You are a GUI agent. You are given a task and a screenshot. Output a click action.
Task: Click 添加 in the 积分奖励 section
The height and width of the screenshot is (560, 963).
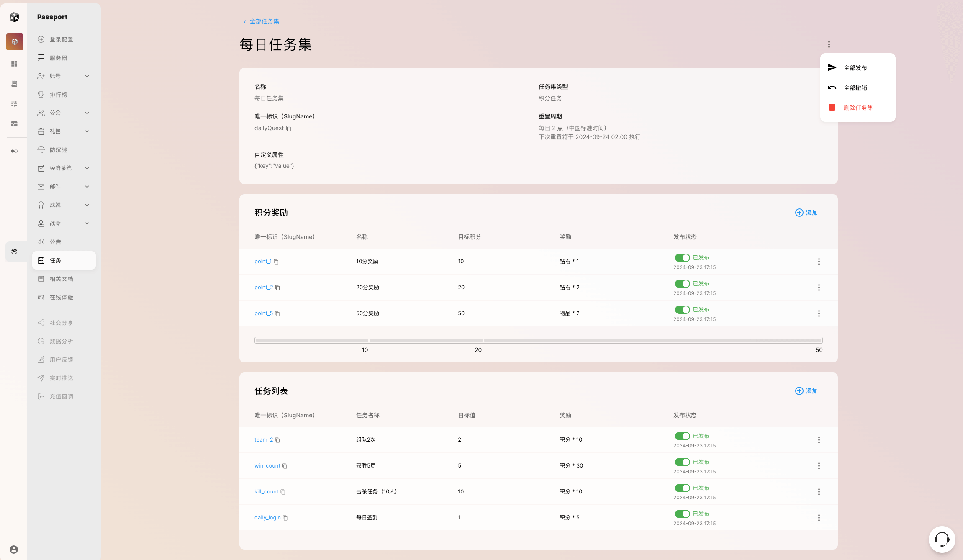806,213
